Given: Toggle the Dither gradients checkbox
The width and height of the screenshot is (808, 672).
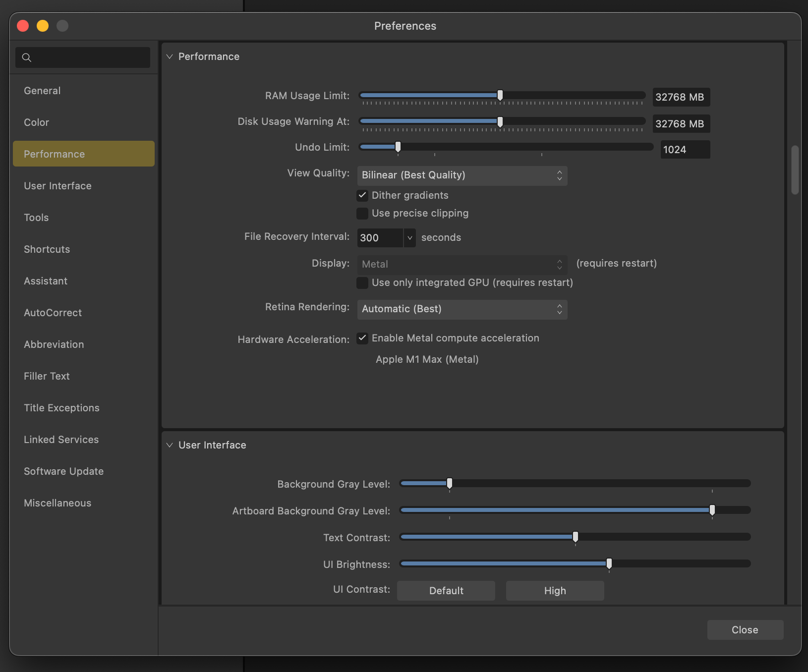Looking at the screenshot, I should [362, 195].
